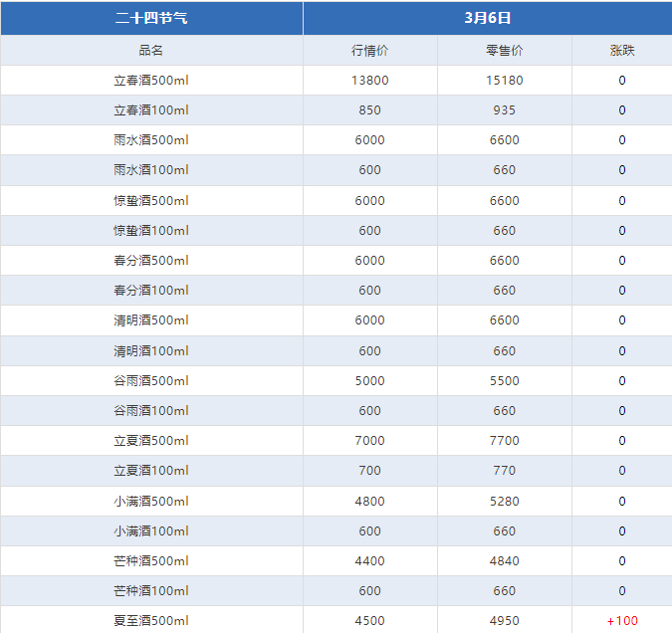Screen dimensions: 672x633
Task: Select the 935 retail price value
Action: 505,110
